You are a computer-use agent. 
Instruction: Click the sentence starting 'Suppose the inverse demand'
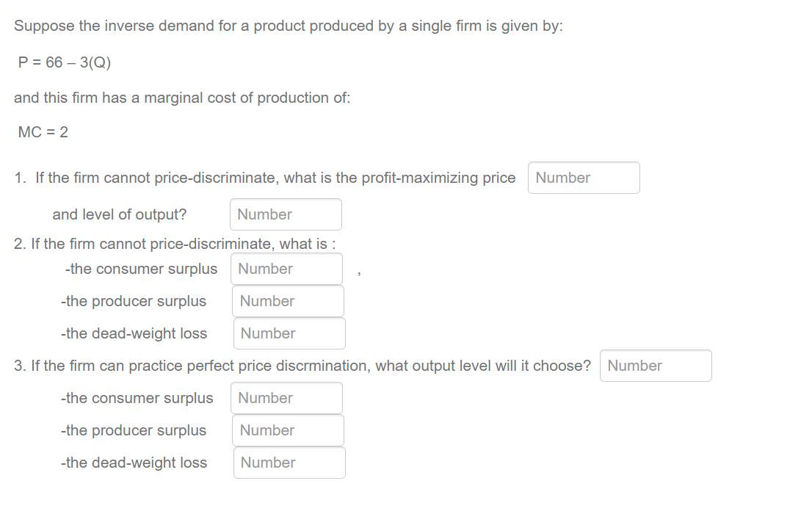289,26
